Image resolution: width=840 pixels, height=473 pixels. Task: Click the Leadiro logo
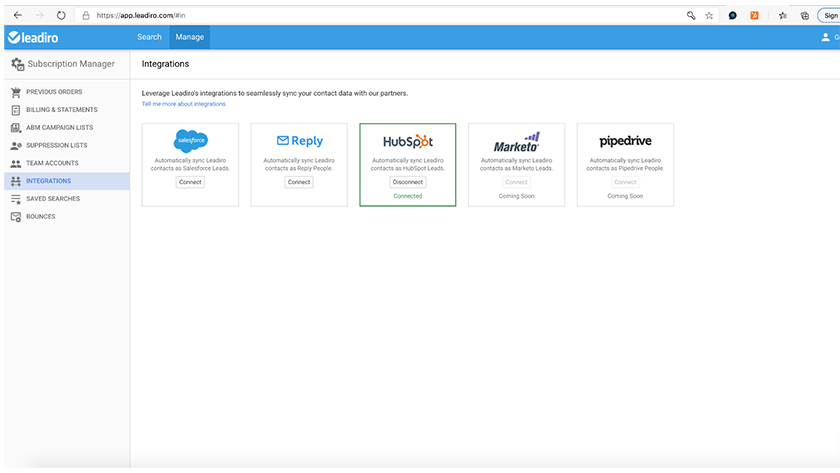click(33, 37)
